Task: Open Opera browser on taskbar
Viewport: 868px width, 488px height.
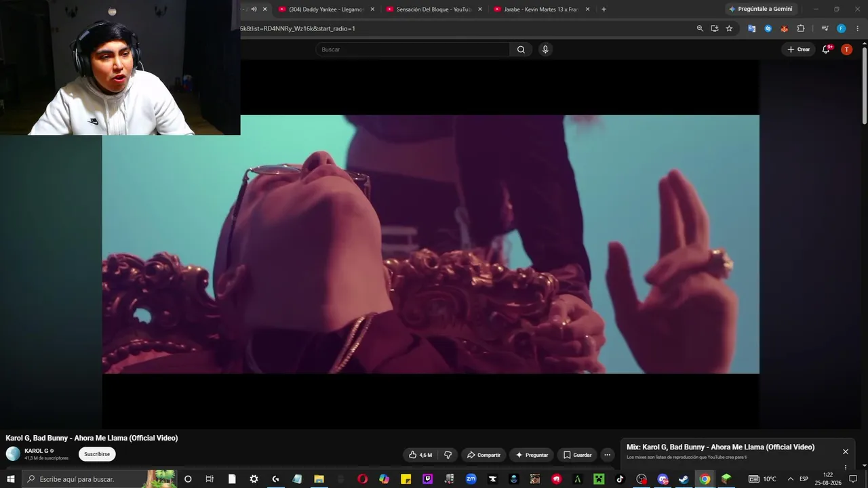Action: (x=362, y=479)
